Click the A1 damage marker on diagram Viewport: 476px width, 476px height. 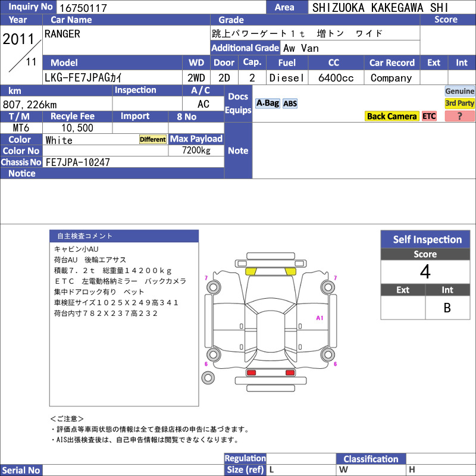pos(320,318)
